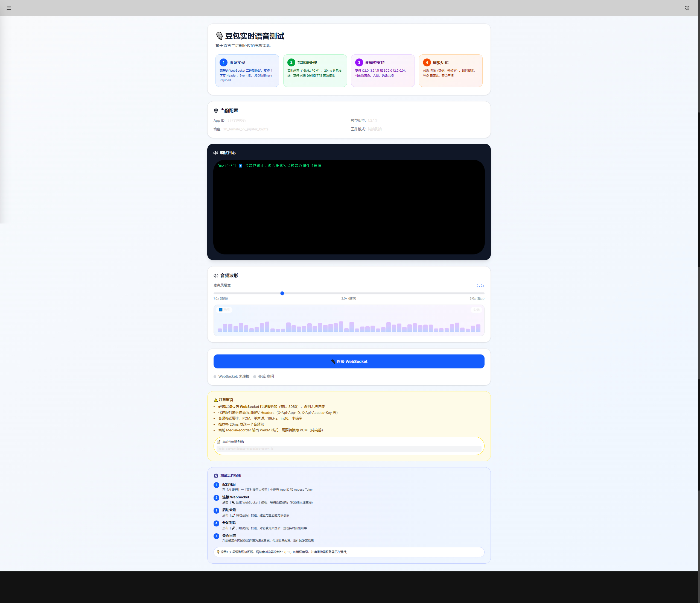Click the speaker icon next to 调试日志

215,153
